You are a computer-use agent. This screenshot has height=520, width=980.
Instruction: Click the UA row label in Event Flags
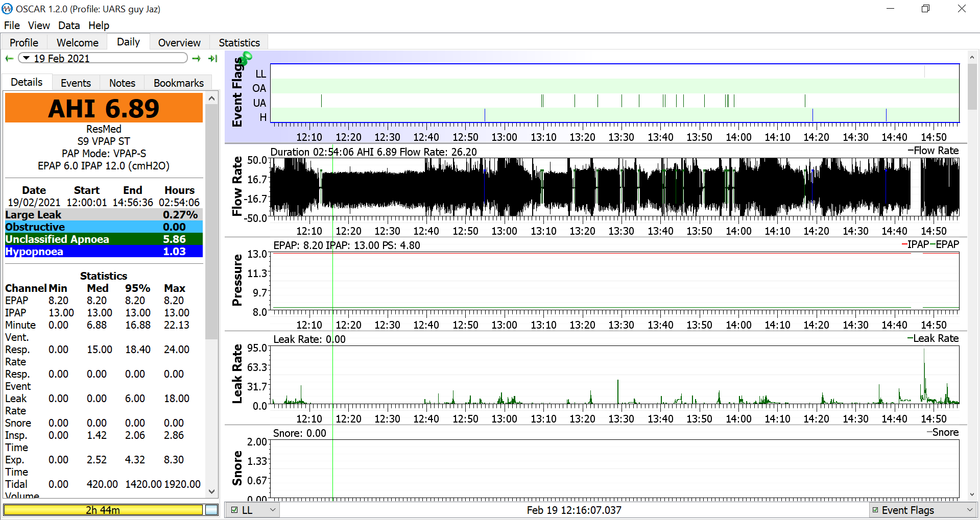pyautogui.click(x=259, y=103)
